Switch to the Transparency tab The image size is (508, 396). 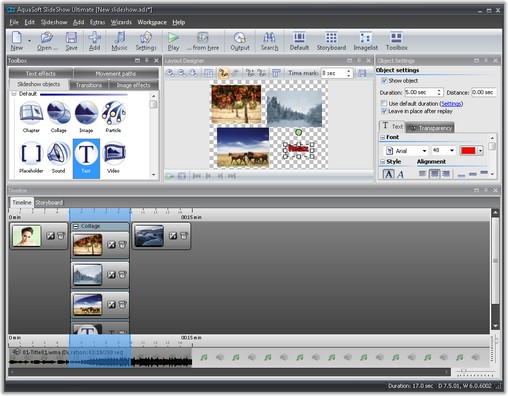pyautogui.click(x=430, y=128)
